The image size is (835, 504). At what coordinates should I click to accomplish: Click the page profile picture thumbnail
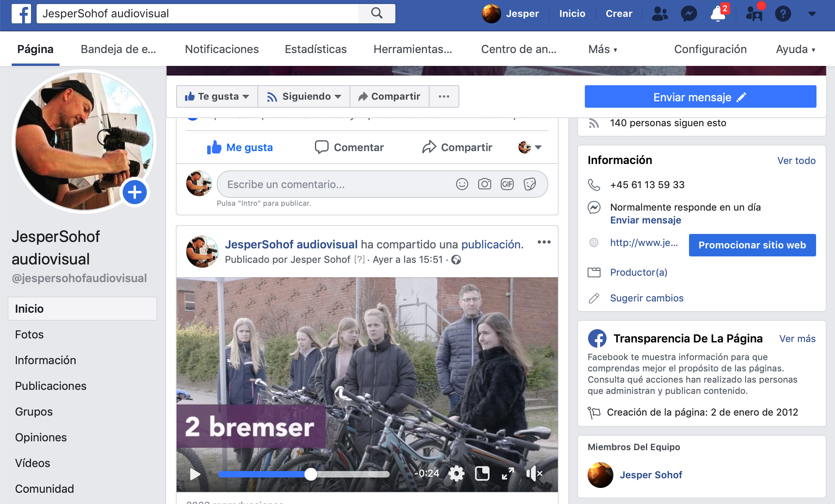pyautogui.click(x=84, y=141)
